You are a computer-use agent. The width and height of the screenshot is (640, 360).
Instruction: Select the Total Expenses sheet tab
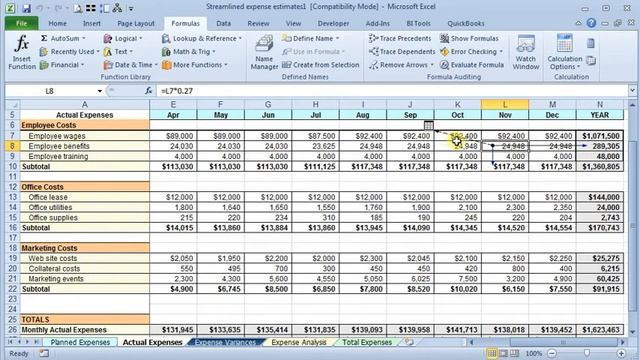coord(367,342)
